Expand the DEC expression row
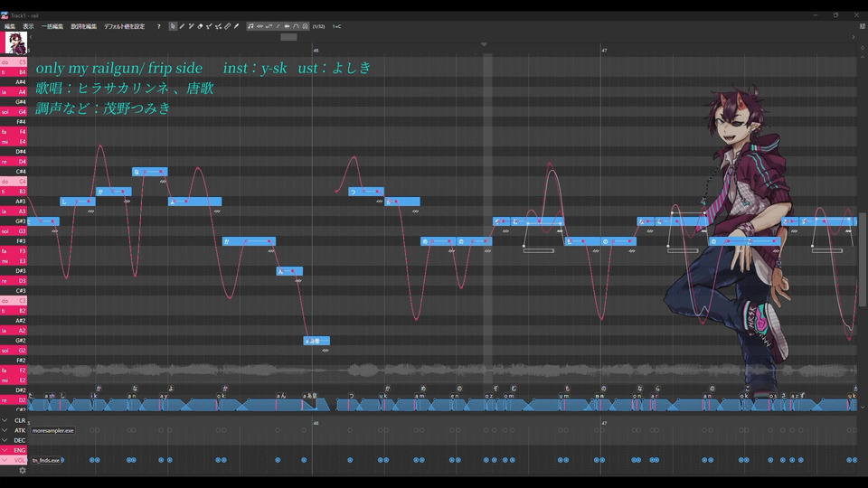Screen dimensions: 868x488 coord(5,440)
